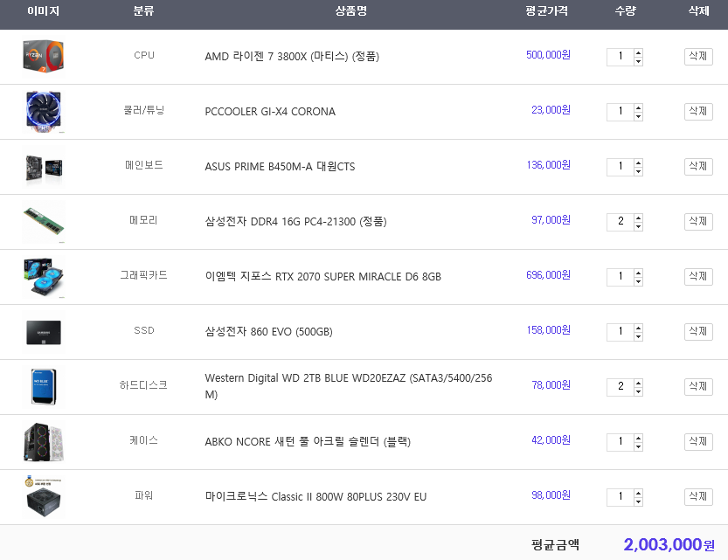Delete the PCCOOLER GI-X4 CORONA row
This screenshot has height=560, width=728.
tap(698, 111)
